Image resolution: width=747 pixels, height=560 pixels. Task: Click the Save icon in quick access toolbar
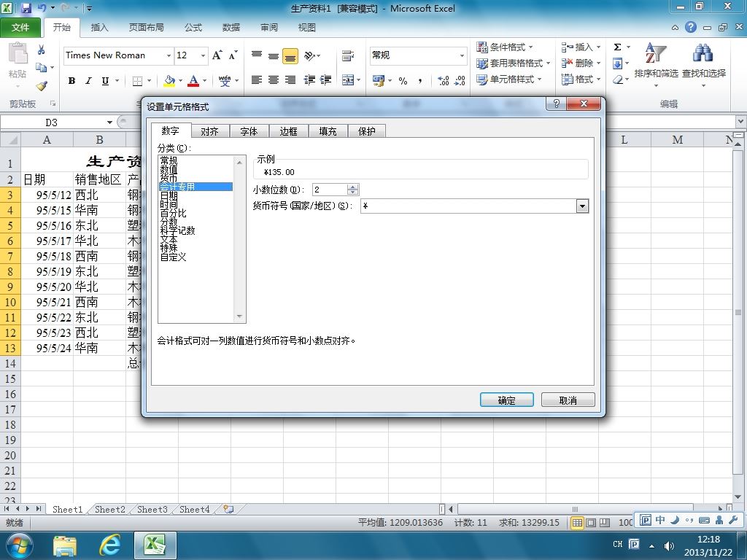[26, 8]
